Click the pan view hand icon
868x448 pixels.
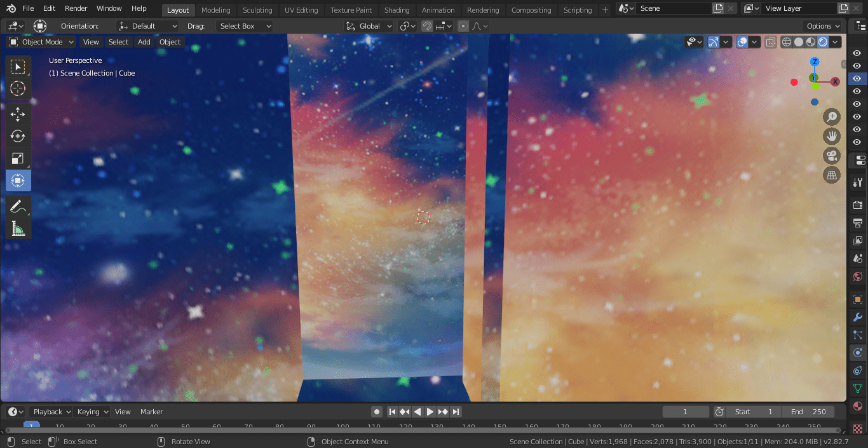[832, 136]
